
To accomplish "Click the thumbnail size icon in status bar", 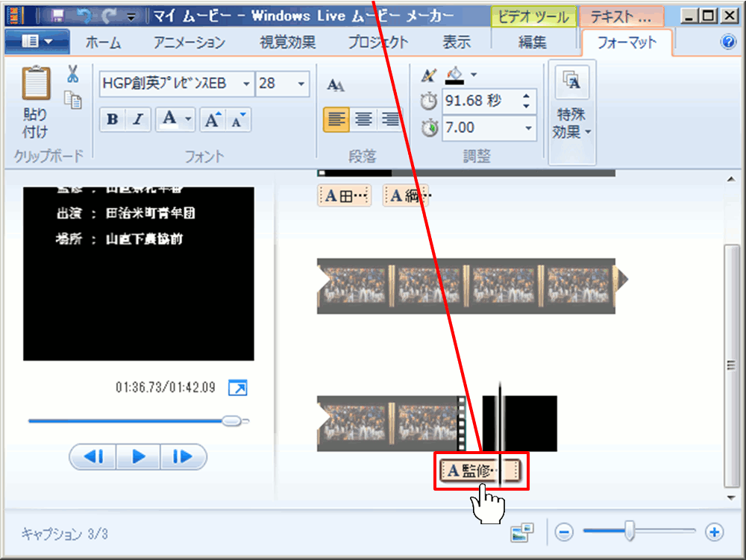I will [522, 532].
